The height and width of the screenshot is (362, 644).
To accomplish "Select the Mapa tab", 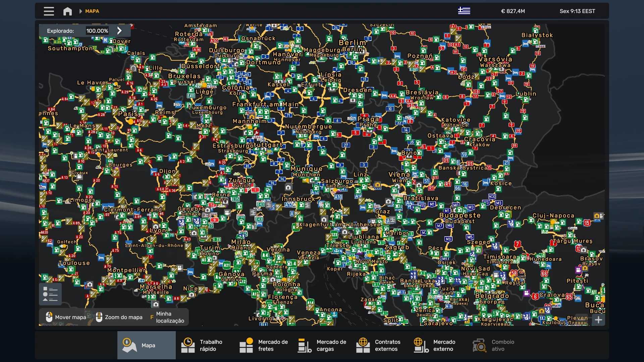I will (x=146, y=345).
